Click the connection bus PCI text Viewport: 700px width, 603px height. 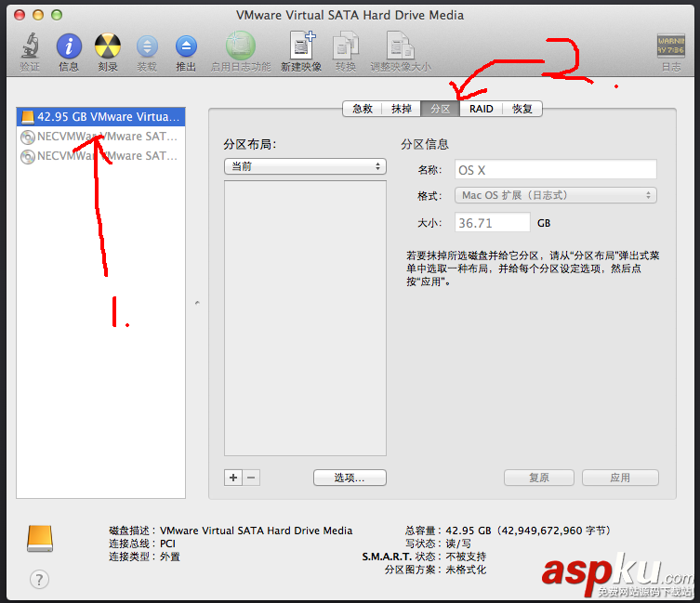click(x=167, y=544)
